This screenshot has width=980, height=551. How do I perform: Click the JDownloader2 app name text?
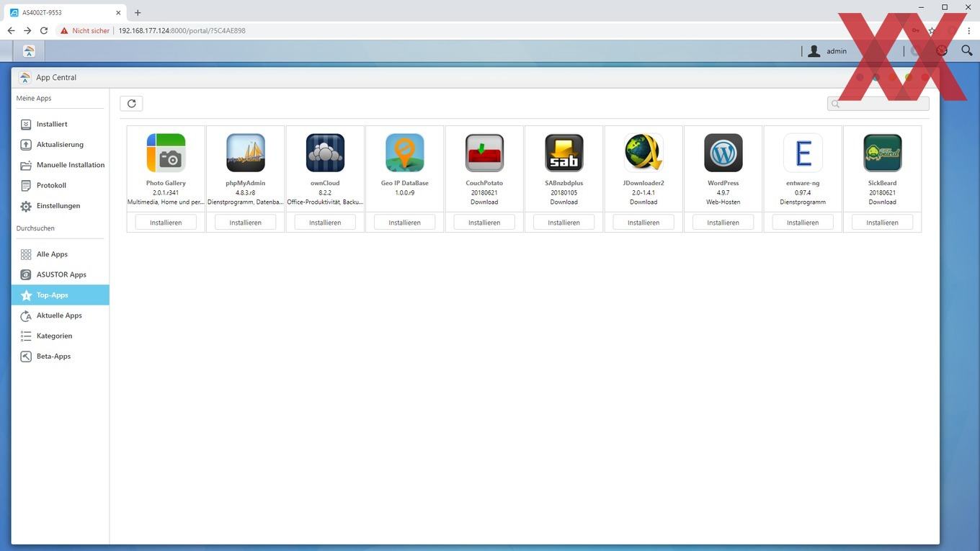643,183
